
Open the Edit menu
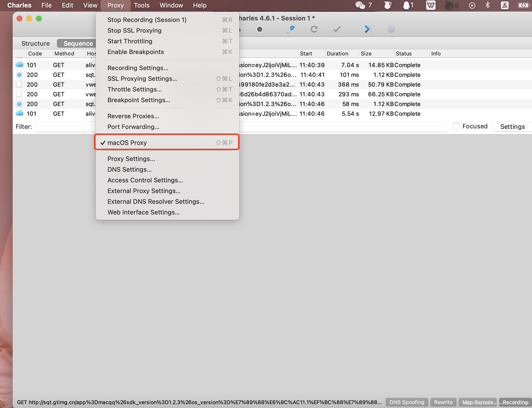point(67,5)
